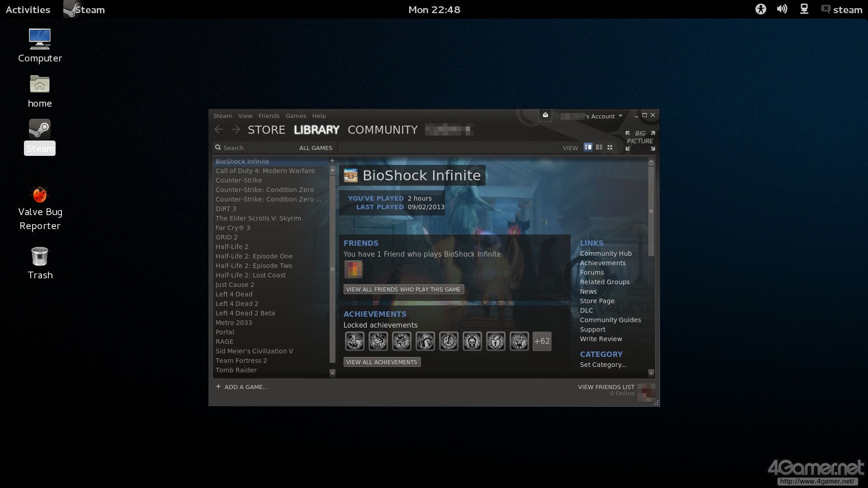Click the plus icon beside BioShock Infinite
Image resolution: width=868 pixels, height=488 pixels.
332,161
